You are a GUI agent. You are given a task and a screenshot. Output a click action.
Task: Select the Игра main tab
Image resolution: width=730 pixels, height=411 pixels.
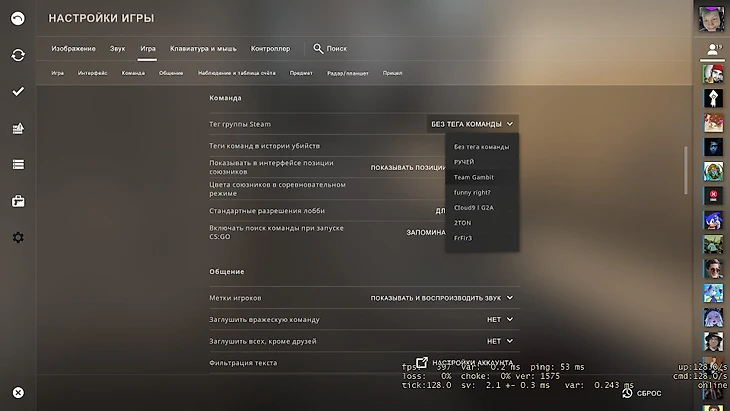(148, 48)
